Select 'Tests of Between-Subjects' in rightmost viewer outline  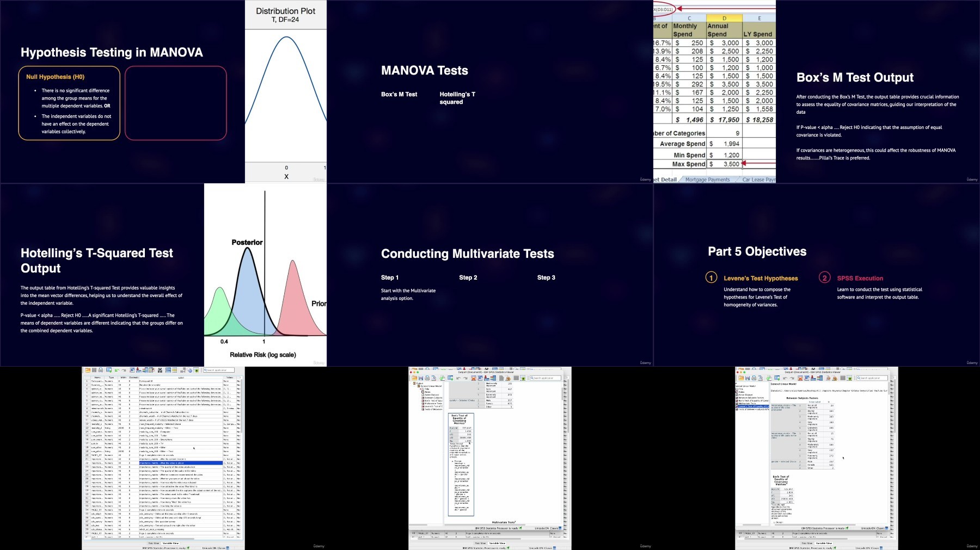(x=752, y=409)
